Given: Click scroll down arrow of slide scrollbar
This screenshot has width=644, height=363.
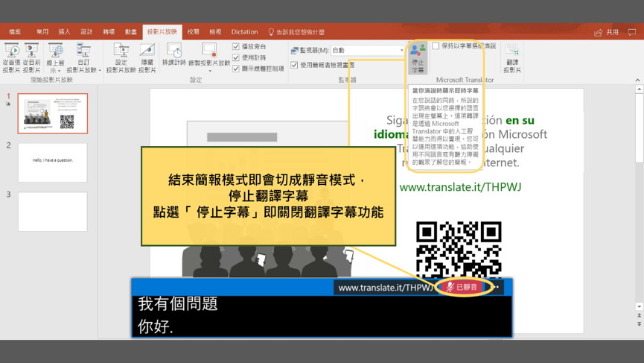Looking at the screenshot, I should click(639, 306).
